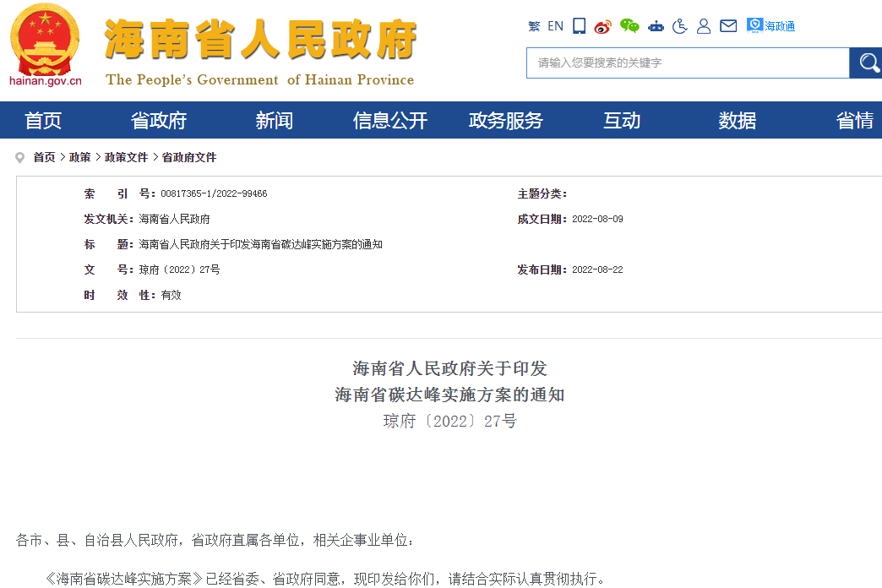Open the 互动 menu
The height and width of the screenshot is (588, 882).
click(x=622, y=120)
